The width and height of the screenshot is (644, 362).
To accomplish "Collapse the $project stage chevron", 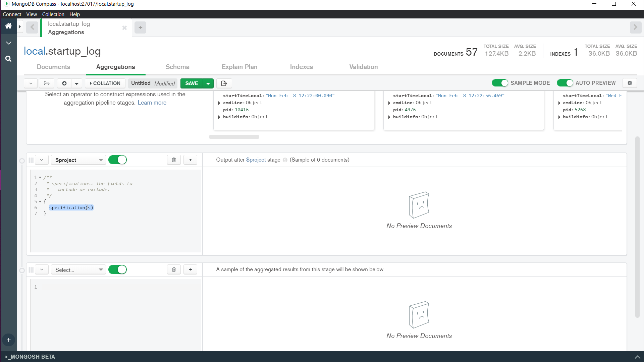I will pos(42,160).
